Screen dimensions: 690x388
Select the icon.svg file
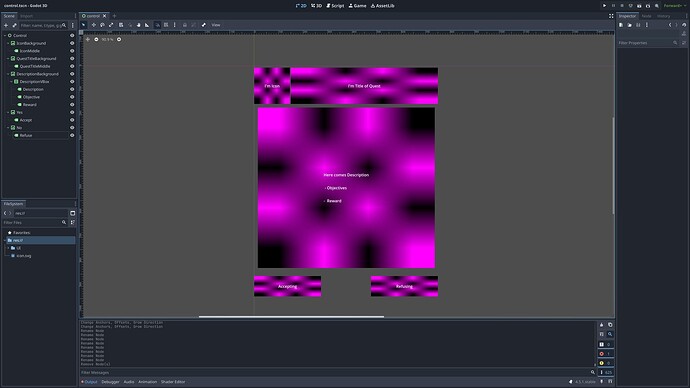pyautogui.click(x=24, y=256)
